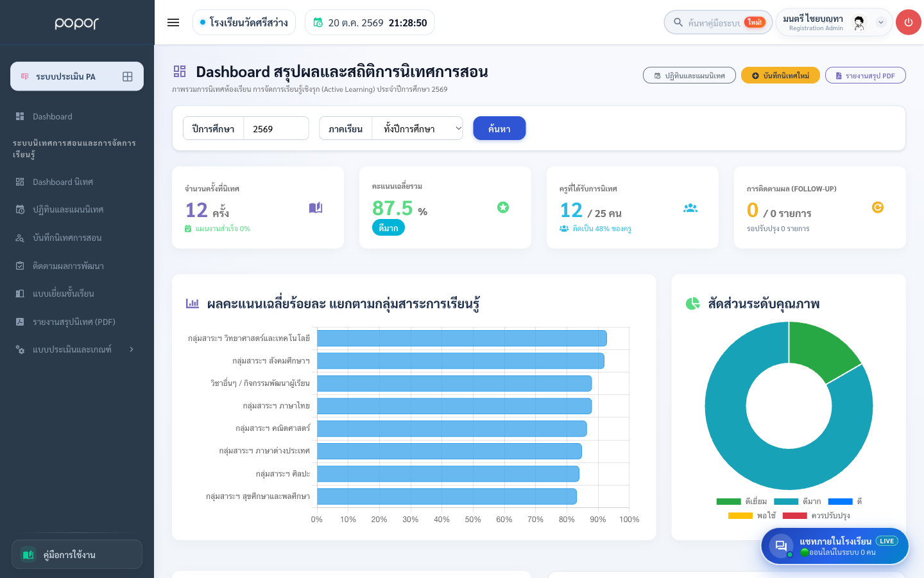924x578 pixels.
Task: Click บันทึกนิเทศใหม่ yellow button
Action: pos(780,76)
